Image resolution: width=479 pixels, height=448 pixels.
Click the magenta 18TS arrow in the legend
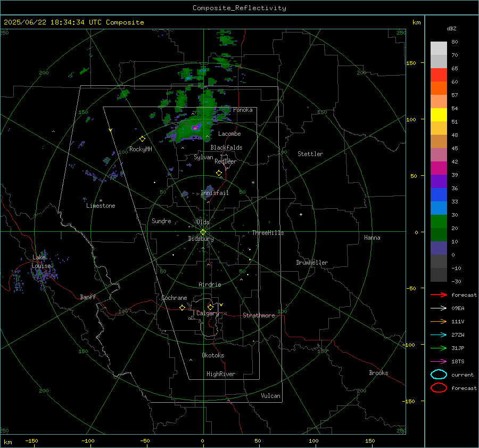click(439, 361)
